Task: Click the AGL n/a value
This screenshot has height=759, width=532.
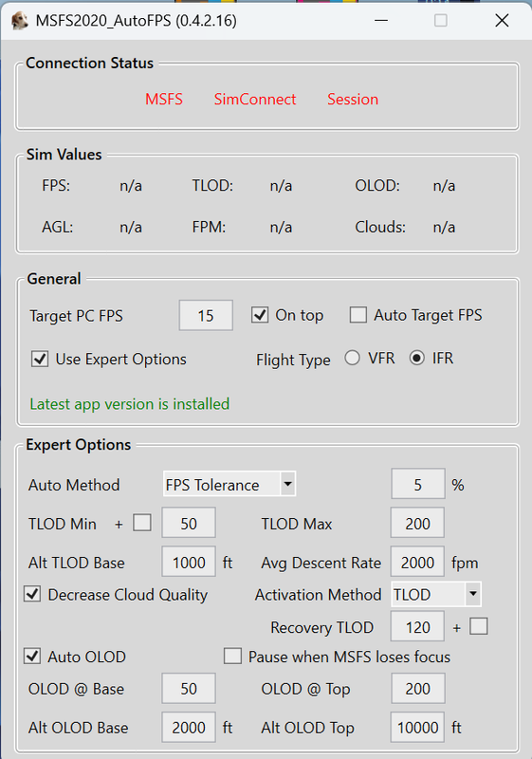Action: pos(131,227)
